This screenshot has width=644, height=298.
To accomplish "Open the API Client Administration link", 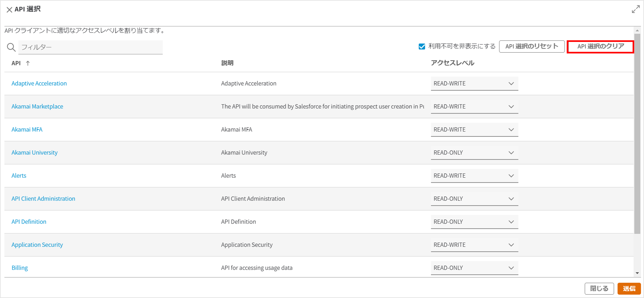I will 43,199.
